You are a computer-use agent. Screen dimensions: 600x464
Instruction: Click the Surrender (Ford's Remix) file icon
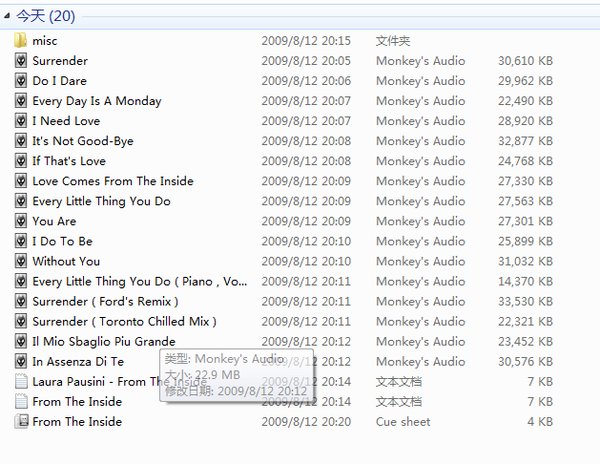(x=21, y=301)
